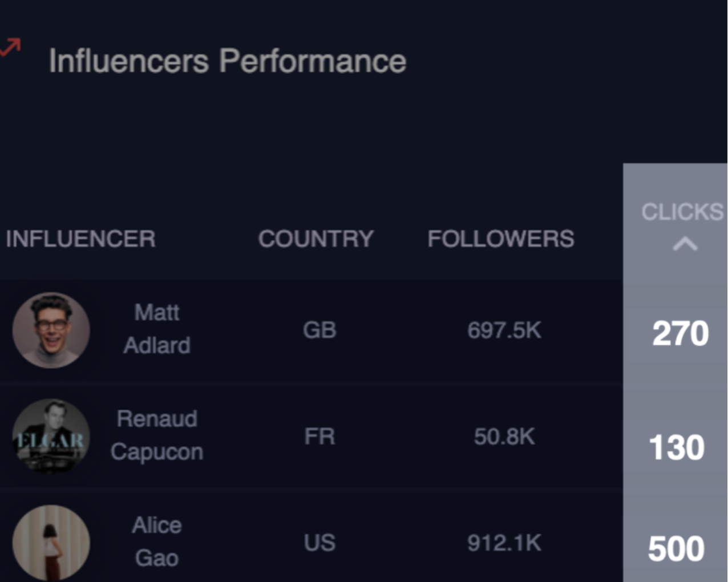Screen dimensions: 728x582
Task: Click the 270 clicks value
Action: tap(680, 333)
